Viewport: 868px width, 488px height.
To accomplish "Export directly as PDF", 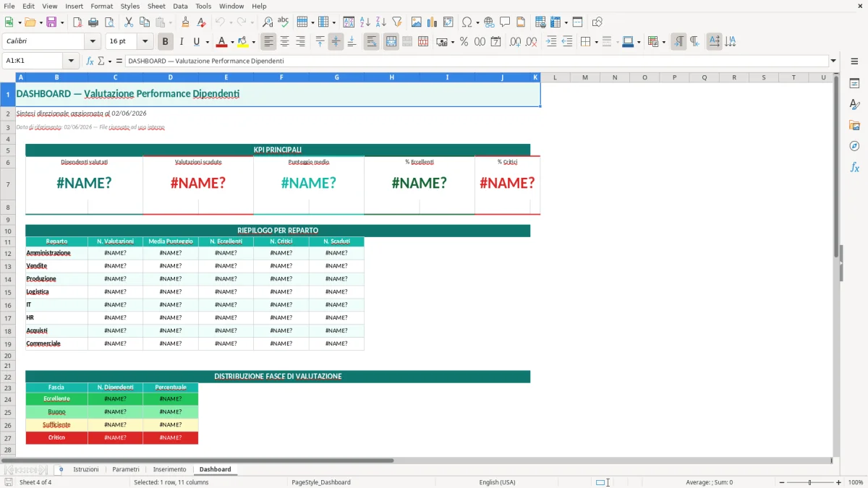I will [x=77, y=22].
